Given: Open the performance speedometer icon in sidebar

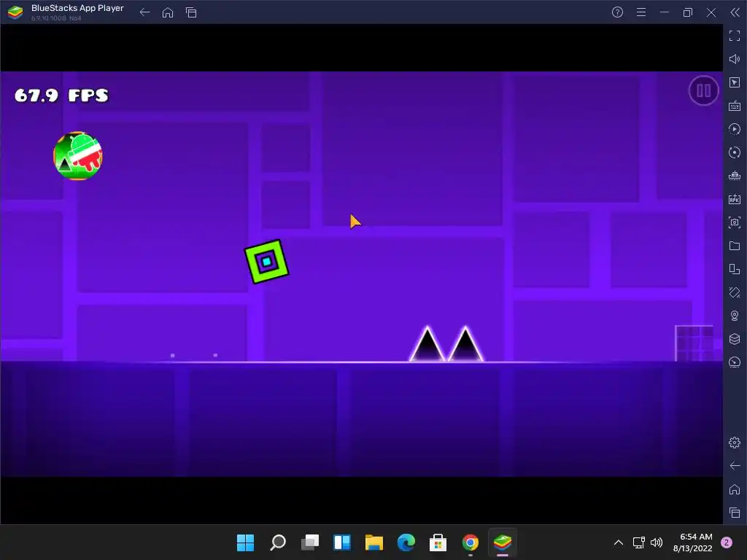Looking at the screenshot, I should click(735, 362).
